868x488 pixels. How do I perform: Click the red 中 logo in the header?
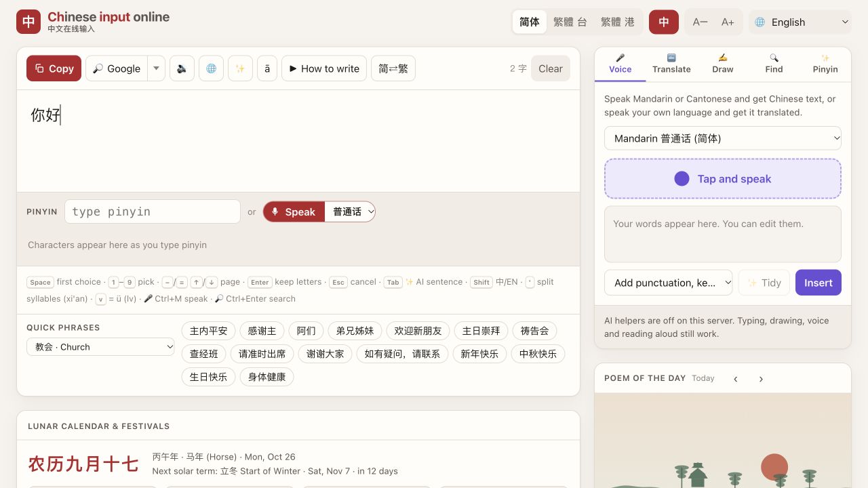click(28, 22)
